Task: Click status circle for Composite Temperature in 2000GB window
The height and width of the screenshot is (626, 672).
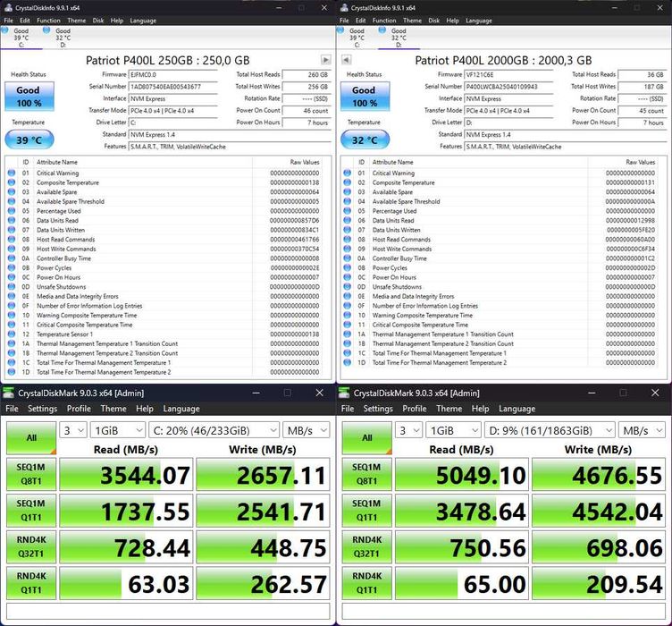Action: click(347, 182)
